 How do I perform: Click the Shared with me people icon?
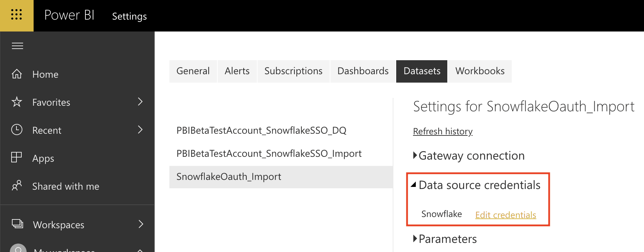coord(17,185)
